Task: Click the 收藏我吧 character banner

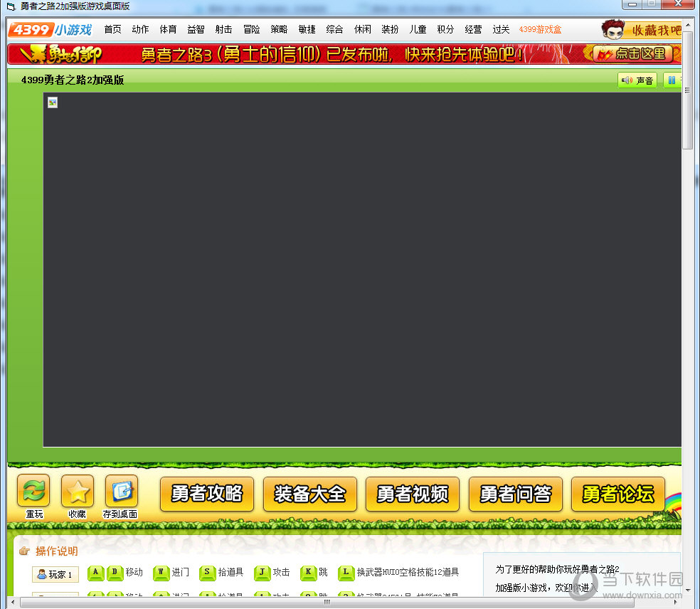Action: pyautogui.click(x=641, y=29)
